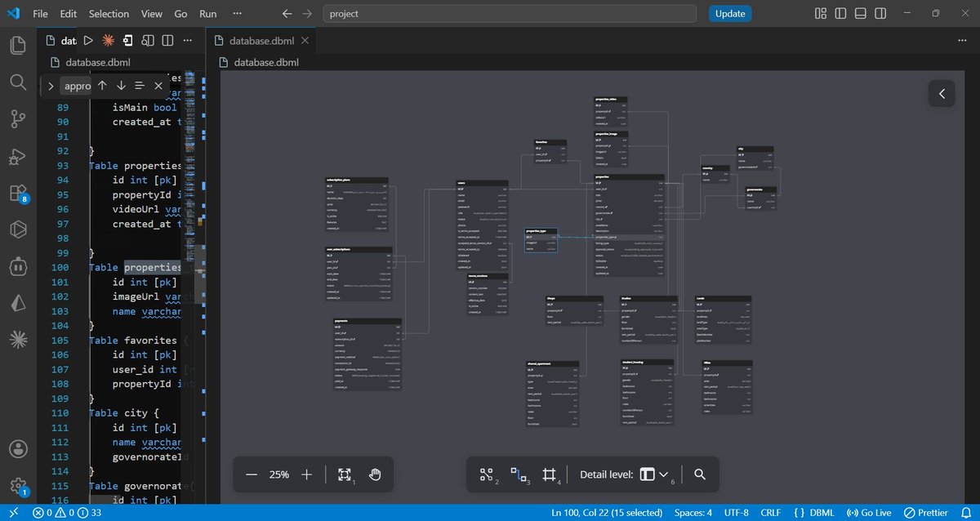Click the orange starburst icon in editor toolbar
This screenshot has width=980, height=521.
109,40
